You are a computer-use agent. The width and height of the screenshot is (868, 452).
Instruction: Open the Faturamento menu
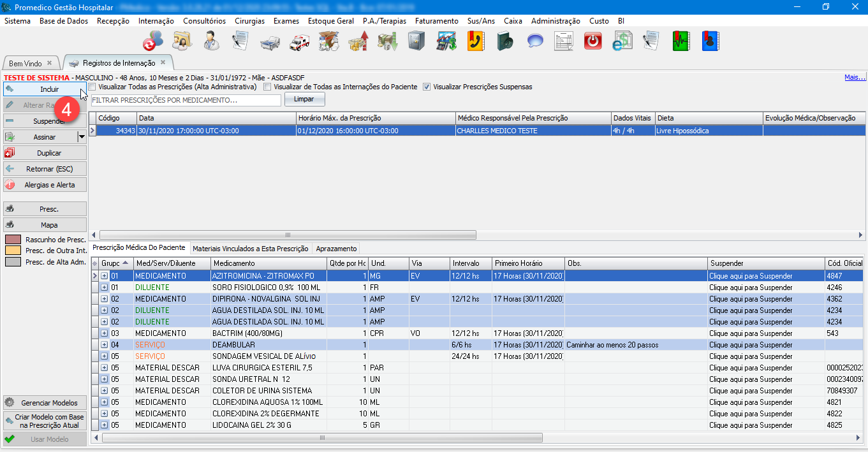436,21
